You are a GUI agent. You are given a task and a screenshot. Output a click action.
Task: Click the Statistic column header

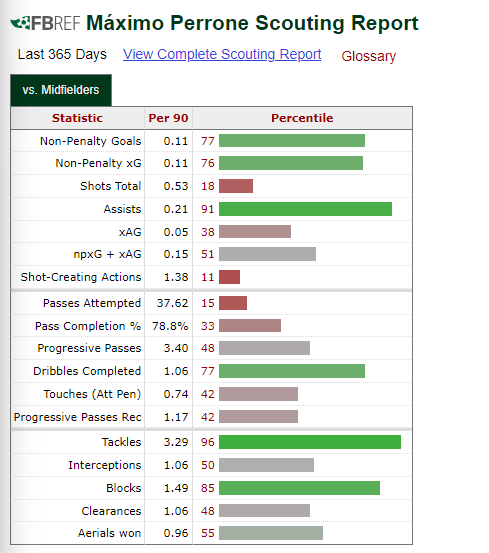(x=77, y=118)
